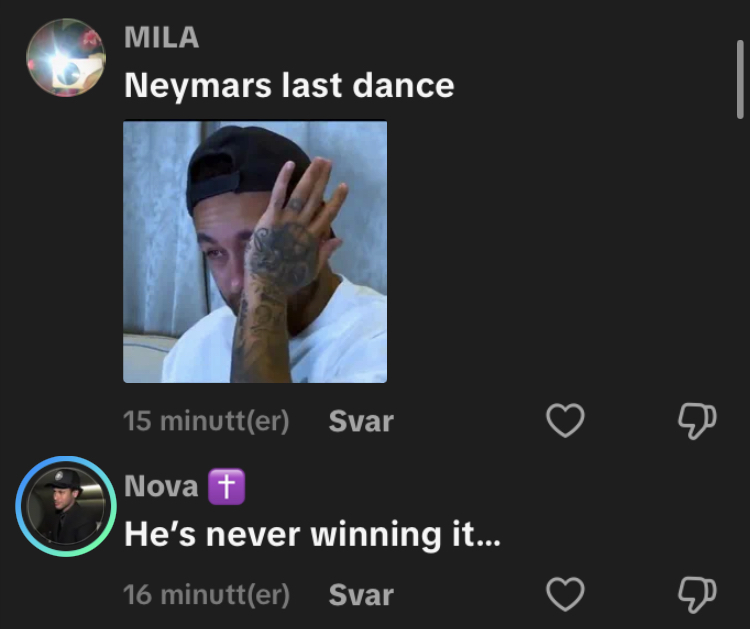The height and width of the screenshot is (629, 750).
Task: Dislike Nova's comment with thumbs-down icon
Action: pyautogui.click(x=697, y=595)
